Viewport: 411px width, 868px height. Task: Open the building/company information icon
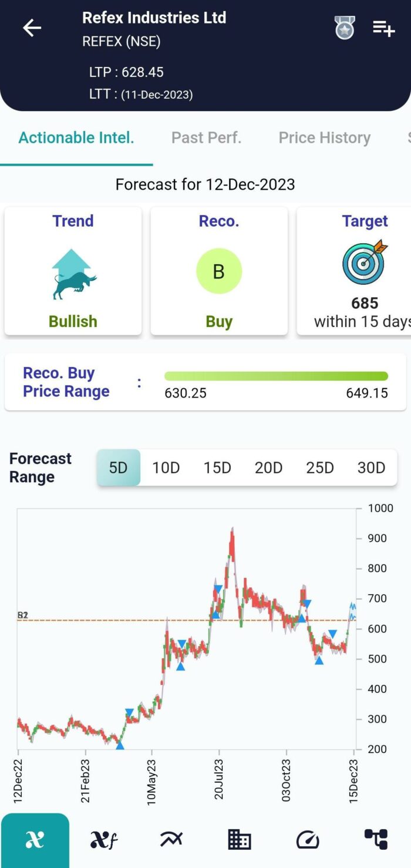pos(240,840)
